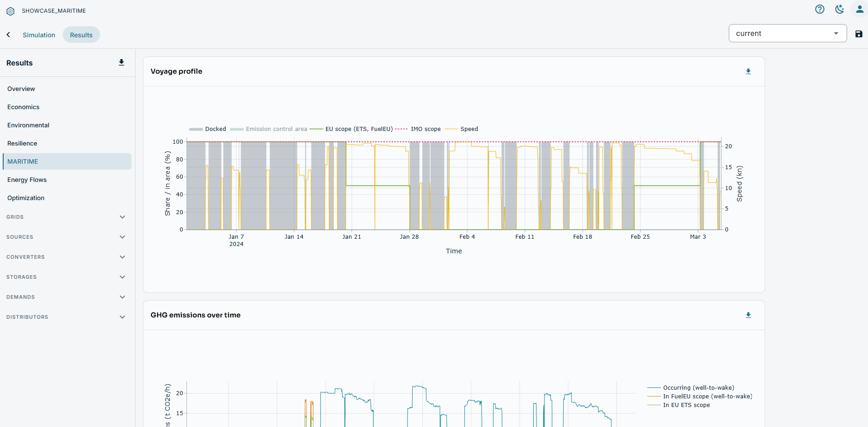Click the help question mark icon
868x427 pixels.
pos(820,9)
